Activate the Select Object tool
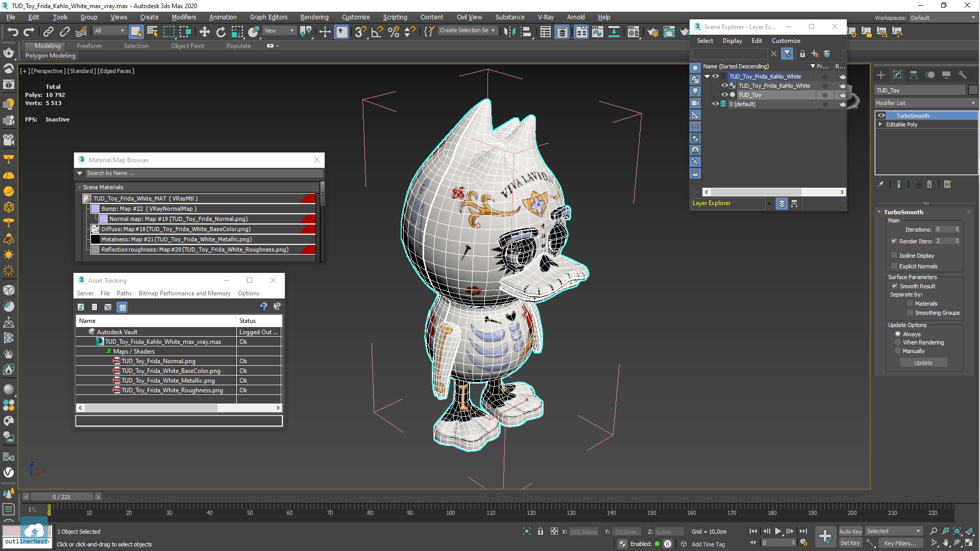The width and height of the screenshot is (980, 551). (136, 32)
